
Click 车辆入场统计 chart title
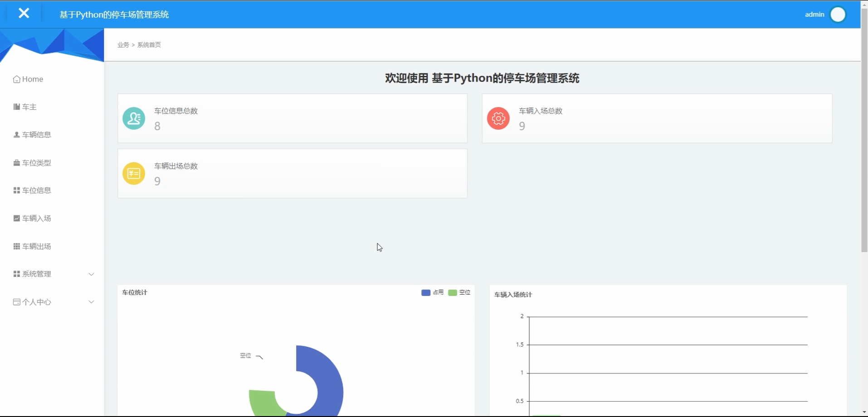click(513, 295)
